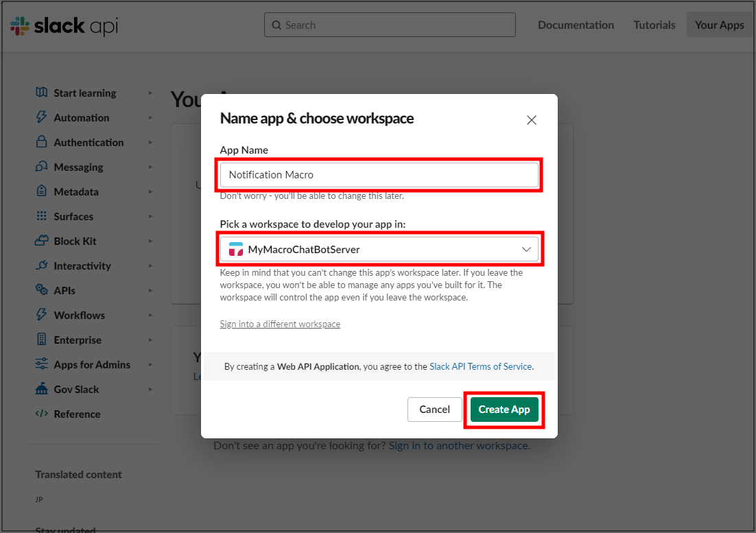Image resolution: width=756 pixels, height=533 pixels.
Task: Open the Documentation nav item
Action: coord(576,25)
